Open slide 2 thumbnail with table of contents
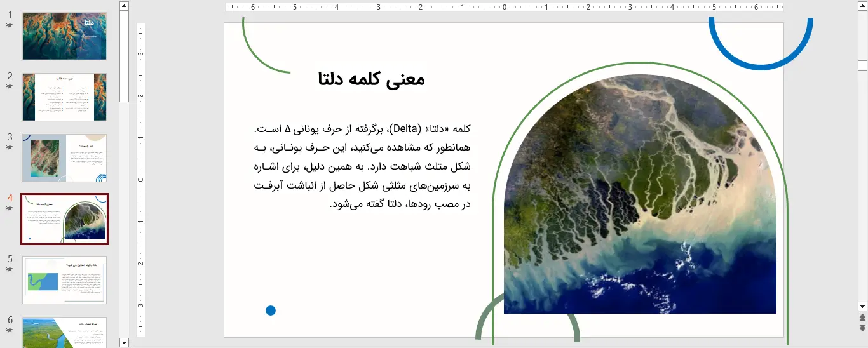868x348 pixels. click(x=64, y=97)
